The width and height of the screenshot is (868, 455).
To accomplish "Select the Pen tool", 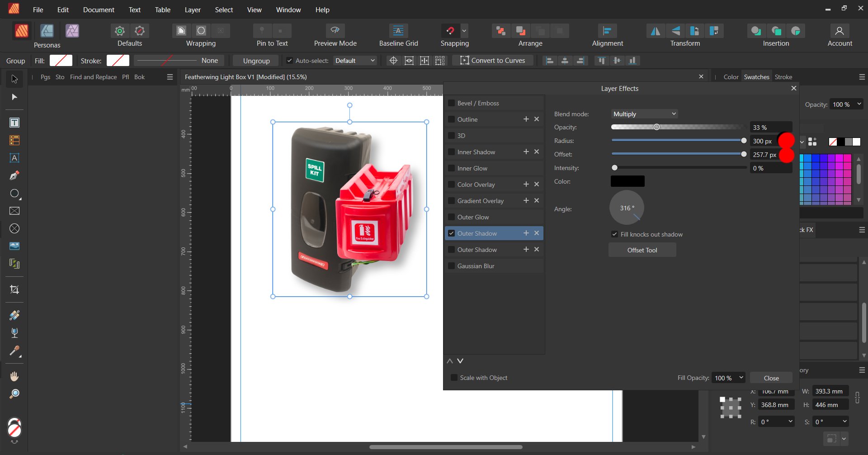I will click(x=14, y=175).
